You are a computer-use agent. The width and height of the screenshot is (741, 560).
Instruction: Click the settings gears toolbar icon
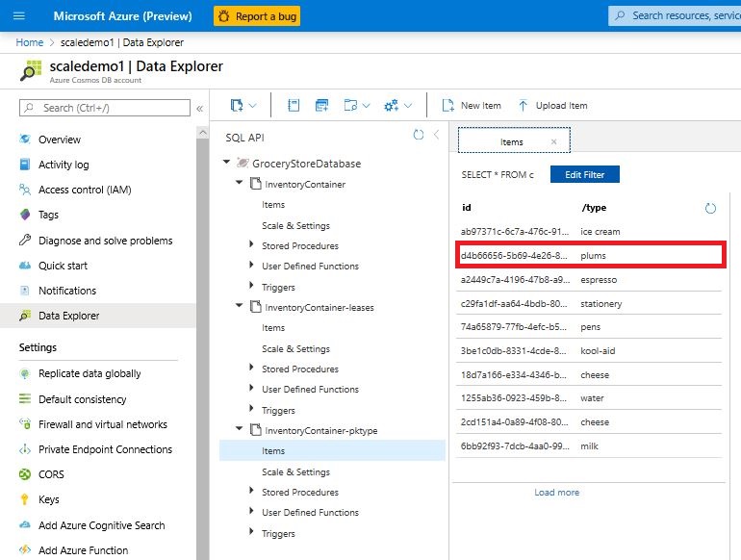(x=392, y=106)
